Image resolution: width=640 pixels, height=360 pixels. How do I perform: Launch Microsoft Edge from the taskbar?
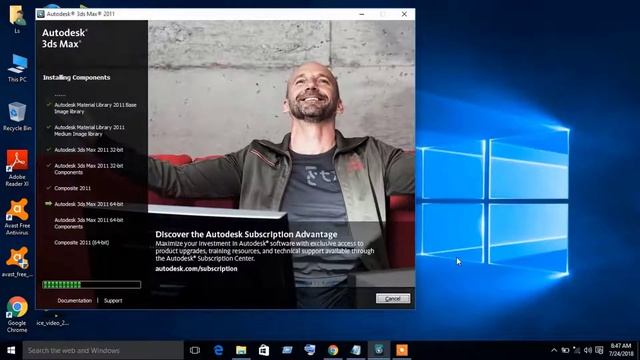click(x=218, y=350)
